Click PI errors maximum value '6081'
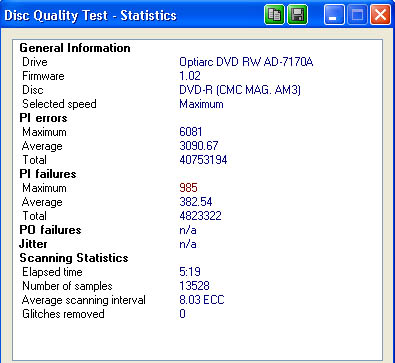Image resolution: width=395 pixels, height=363 pixels. [191, 132]
